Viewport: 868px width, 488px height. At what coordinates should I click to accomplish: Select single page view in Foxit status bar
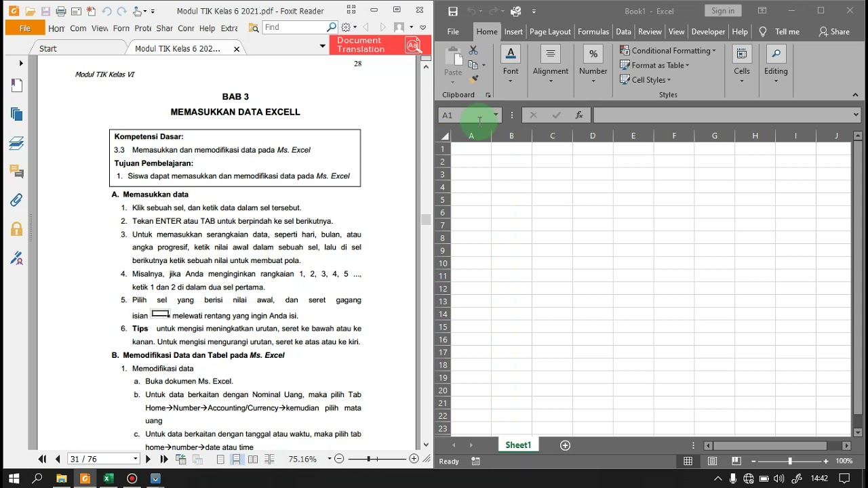pyautogui.click(x=220, y=459)
